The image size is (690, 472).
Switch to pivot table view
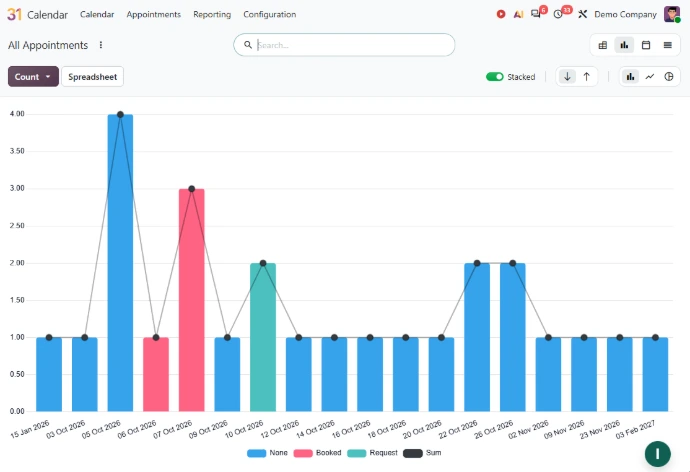click(x=603, y=45)
